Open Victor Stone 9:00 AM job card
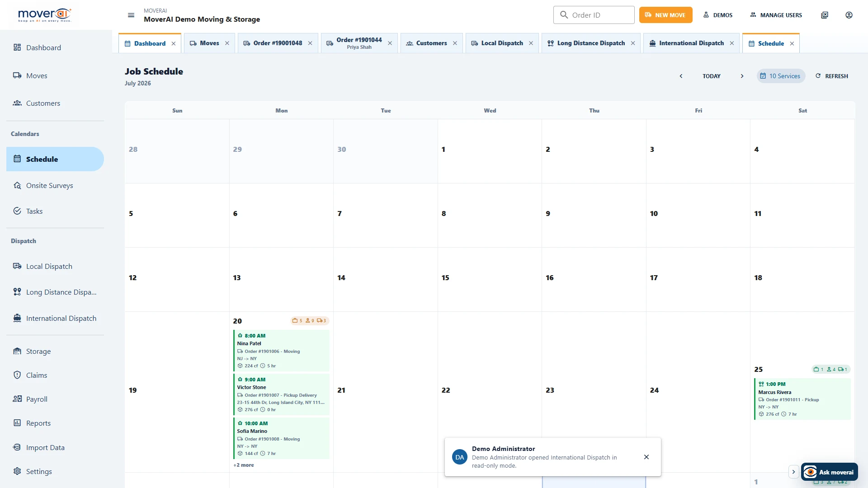Screen dimensions: 868x488 tap(281, 394)
